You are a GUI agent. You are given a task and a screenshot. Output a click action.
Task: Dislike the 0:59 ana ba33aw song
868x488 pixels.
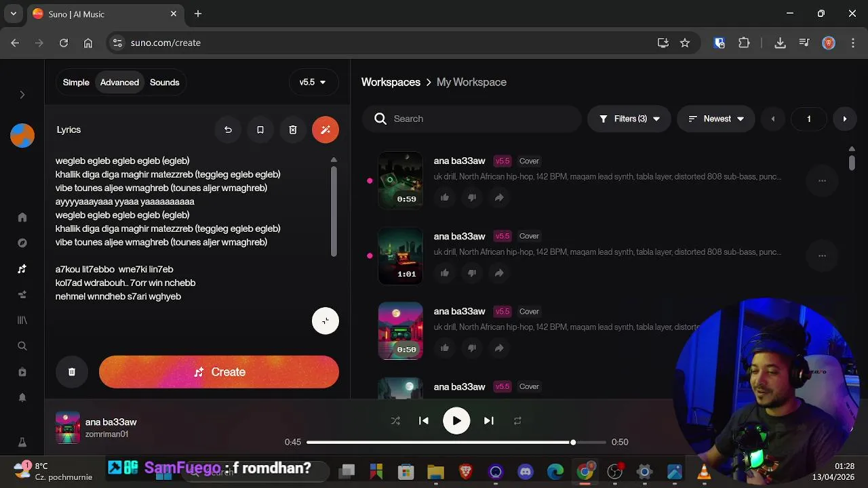click(x=472, y=198)
